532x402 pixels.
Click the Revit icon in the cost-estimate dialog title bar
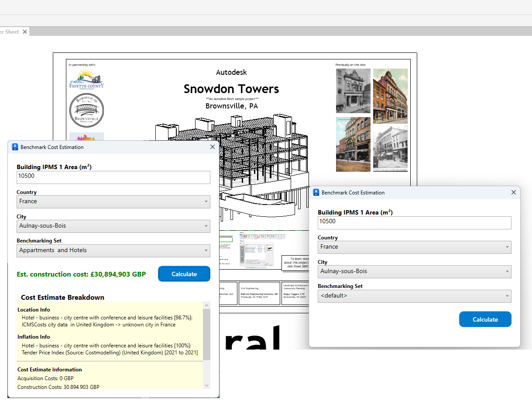[x=15, y=147]
